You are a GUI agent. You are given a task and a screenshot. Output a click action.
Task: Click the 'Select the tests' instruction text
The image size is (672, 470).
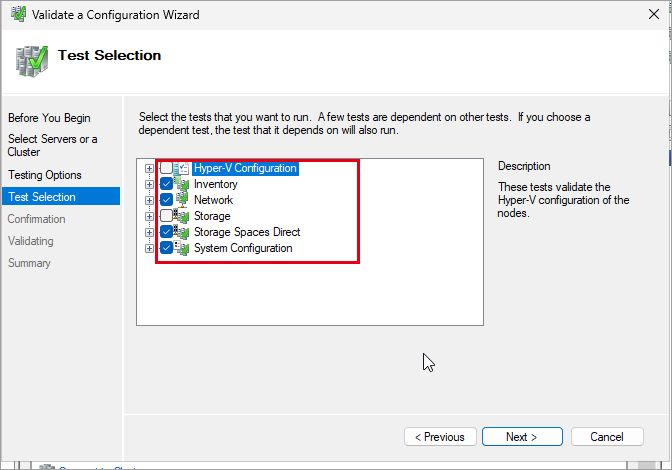coord(364,123)
